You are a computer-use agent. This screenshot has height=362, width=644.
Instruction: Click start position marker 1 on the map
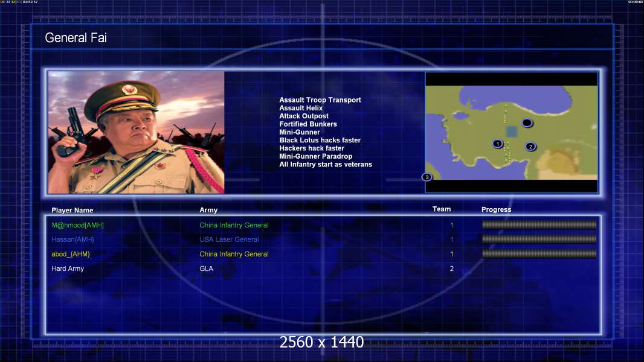click(497, 144)
